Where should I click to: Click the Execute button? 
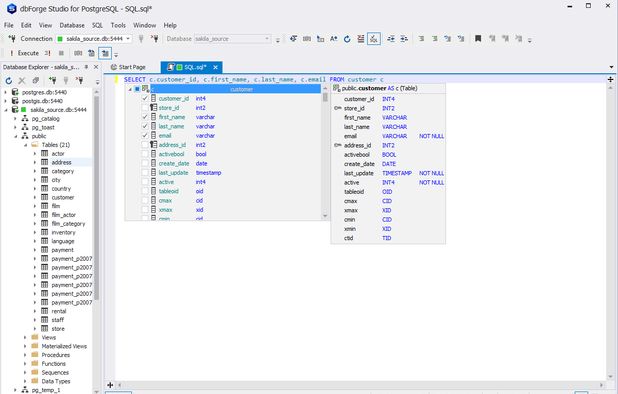pyautogui.click(x=24, y=53)
